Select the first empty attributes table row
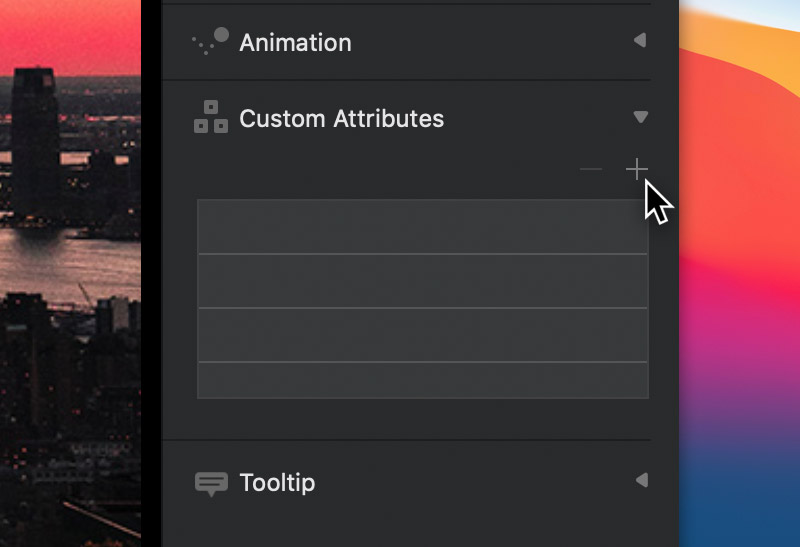 tap(422, 227)
